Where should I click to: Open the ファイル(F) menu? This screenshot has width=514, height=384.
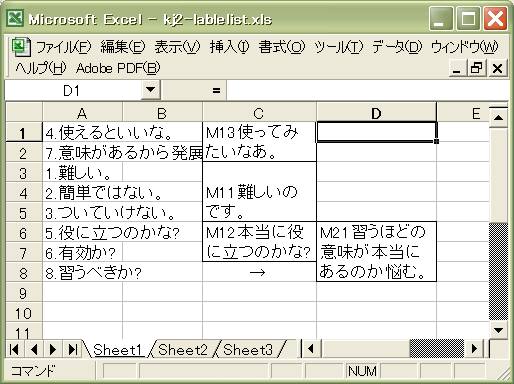click(x=63, y=47)
